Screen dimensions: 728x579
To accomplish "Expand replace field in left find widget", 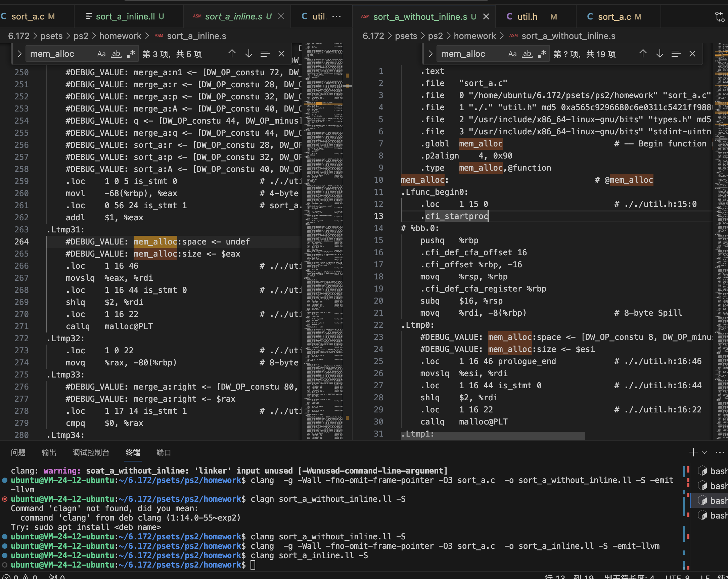I will click(x=19, y=54).
